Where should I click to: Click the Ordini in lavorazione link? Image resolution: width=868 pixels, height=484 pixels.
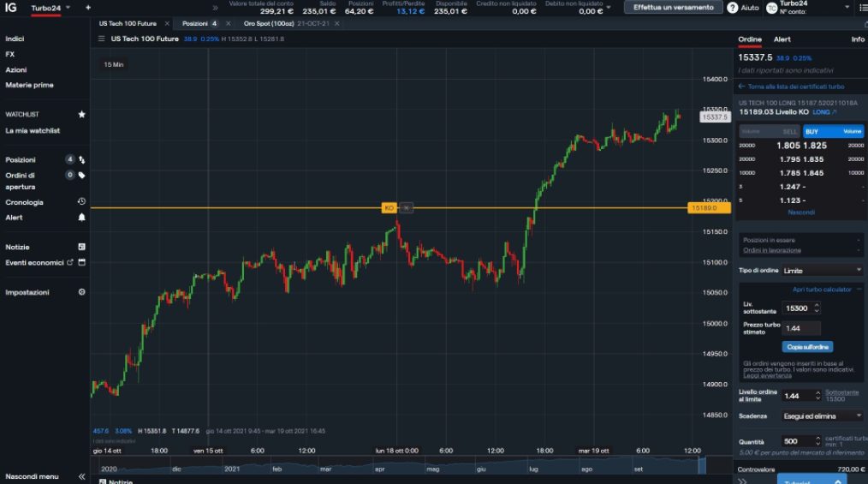(x=771, y=250)
